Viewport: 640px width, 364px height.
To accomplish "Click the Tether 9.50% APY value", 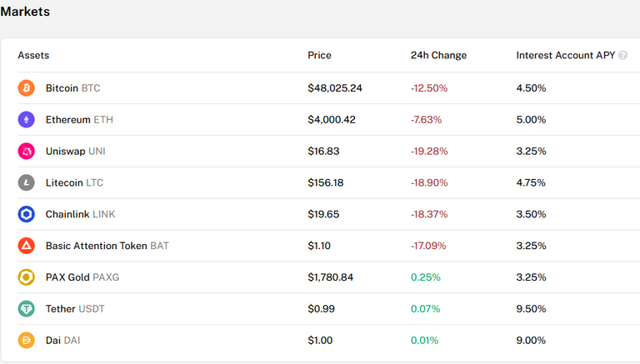I will coord(531,309).
